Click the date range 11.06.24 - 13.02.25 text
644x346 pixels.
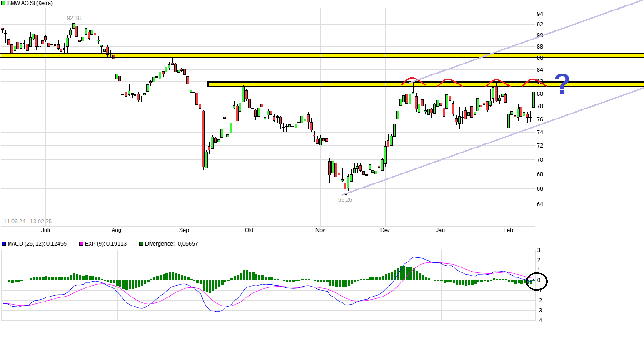tap(28, 222)
